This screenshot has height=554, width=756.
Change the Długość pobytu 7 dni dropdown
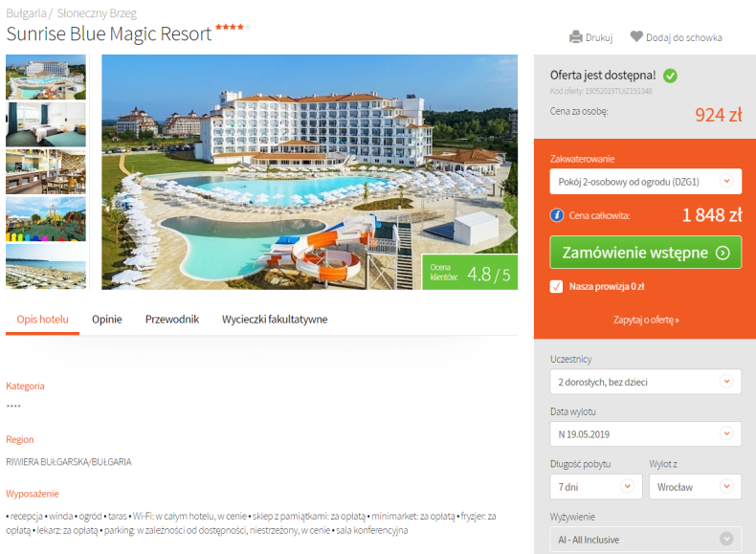tap(596, 486)
